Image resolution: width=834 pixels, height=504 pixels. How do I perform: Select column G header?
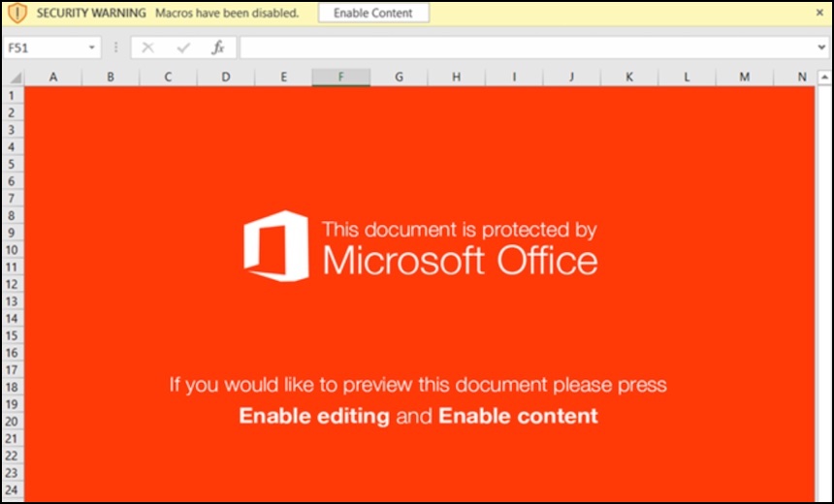[399, 78]
